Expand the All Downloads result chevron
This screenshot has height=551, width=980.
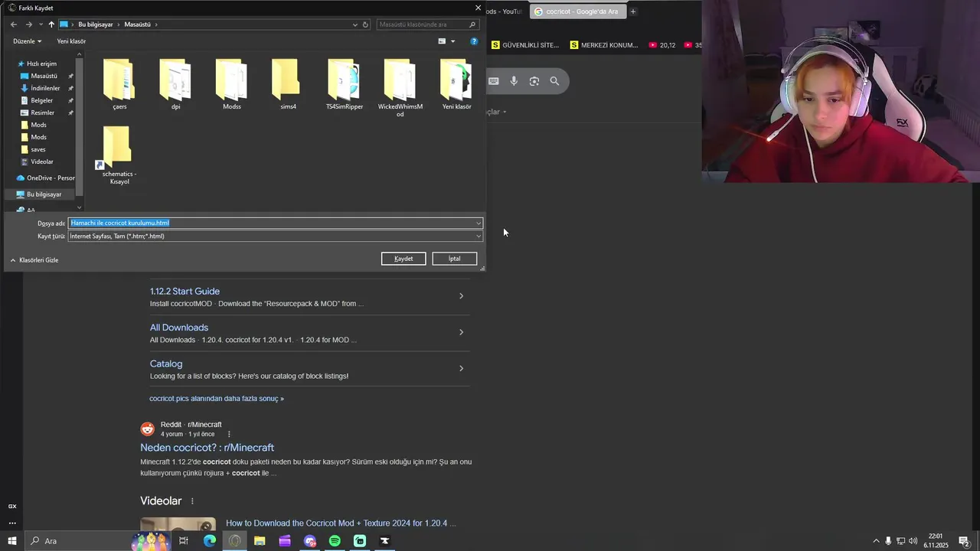tap(461, 332)
